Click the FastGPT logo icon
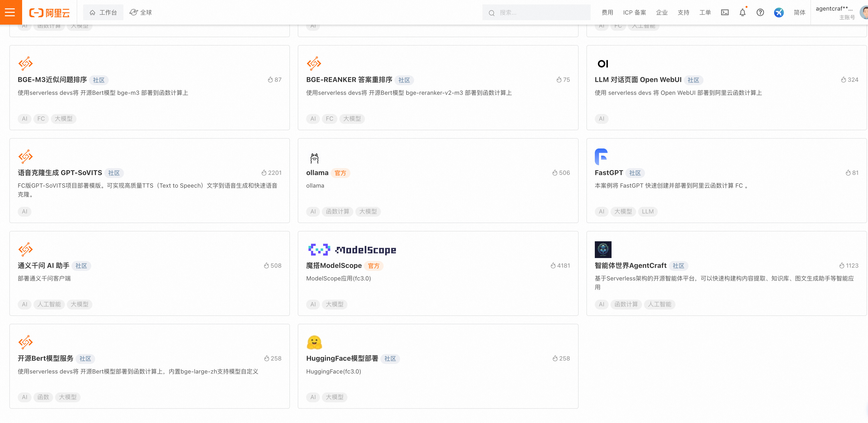Screen dimensions: 868x423 point(601,157)
